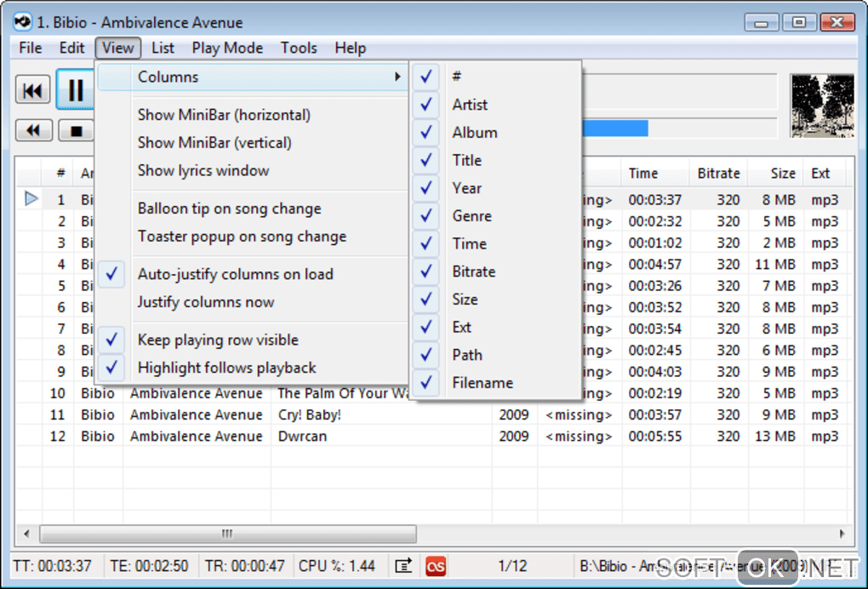
Task: Sort by the Bitrate column header
Action: (x=718, y=174)
